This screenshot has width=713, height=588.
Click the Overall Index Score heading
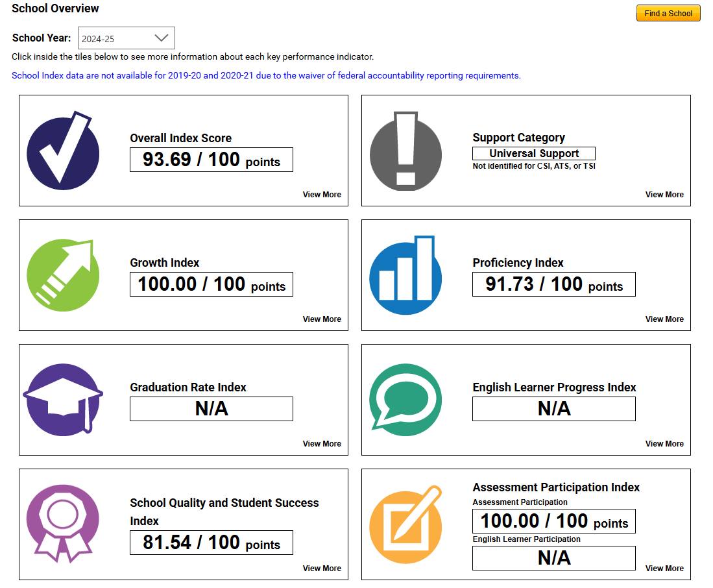tap(180, 138)
